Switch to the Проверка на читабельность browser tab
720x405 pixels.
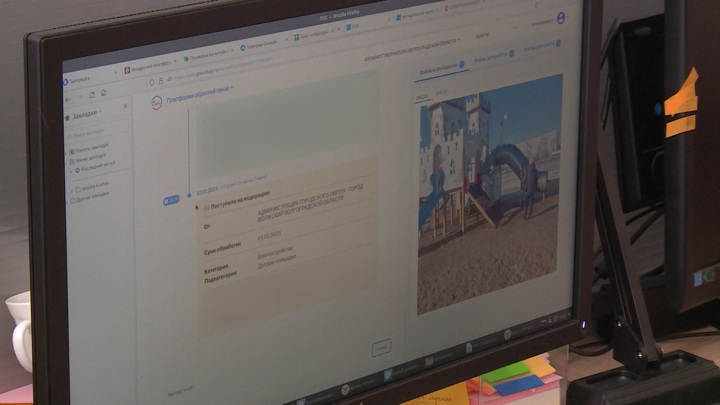(207, 55)
